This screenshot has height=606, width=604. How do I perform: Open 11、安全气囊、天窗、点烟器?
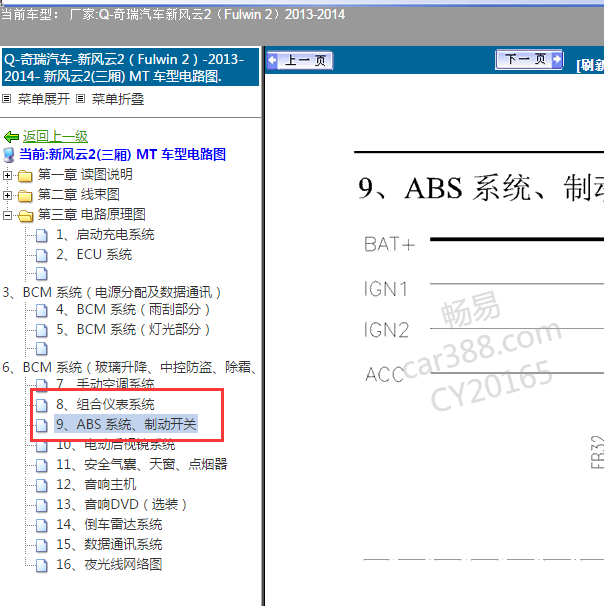click(x=142, y=464)
